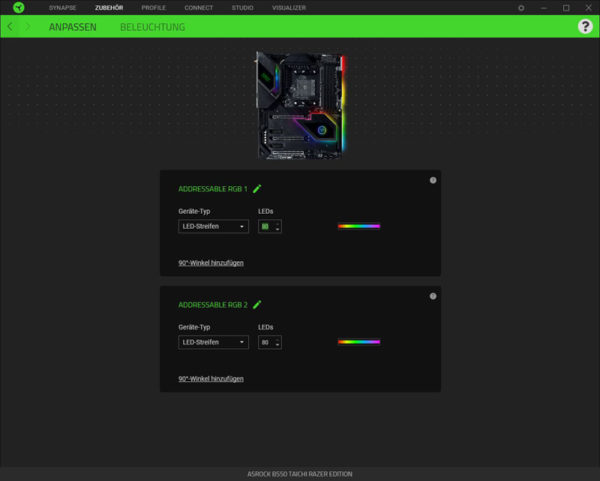Rename Addressable RGB 2 with pencil icon

coord(257,304)
